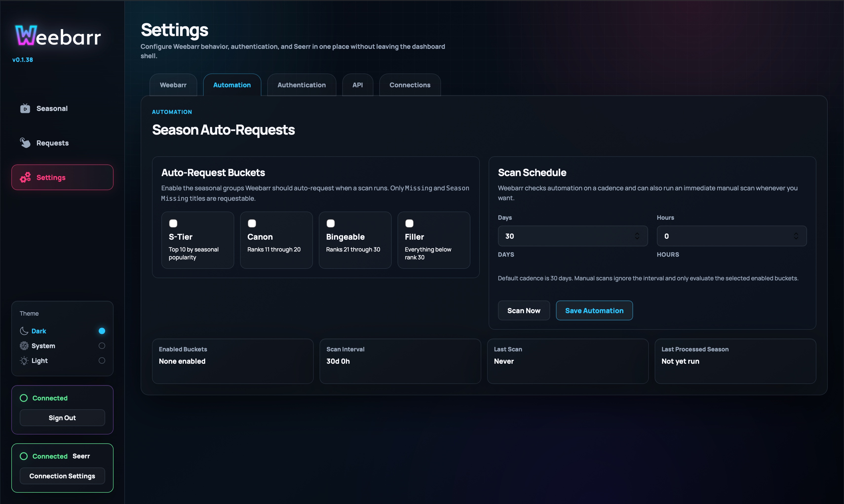The image size is (844, 504).
Task: Click the blue 'AUTOMATION' section label
Action: coord(172,112)
